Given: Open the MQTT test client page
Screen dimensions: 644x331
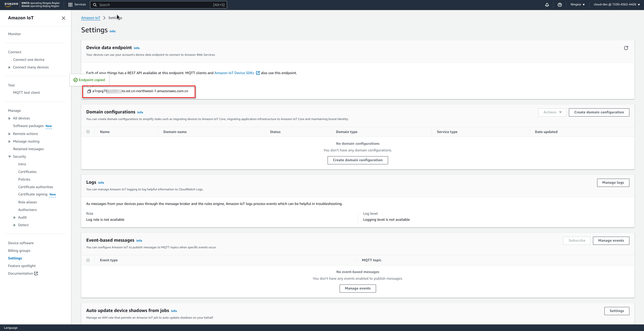Looking at the screenshot, I should tap(26, 92).
